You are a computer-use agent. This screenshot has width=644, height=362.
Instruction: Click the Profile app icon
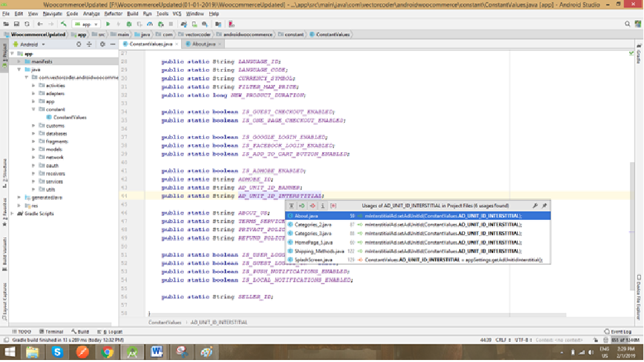[150, 24]
